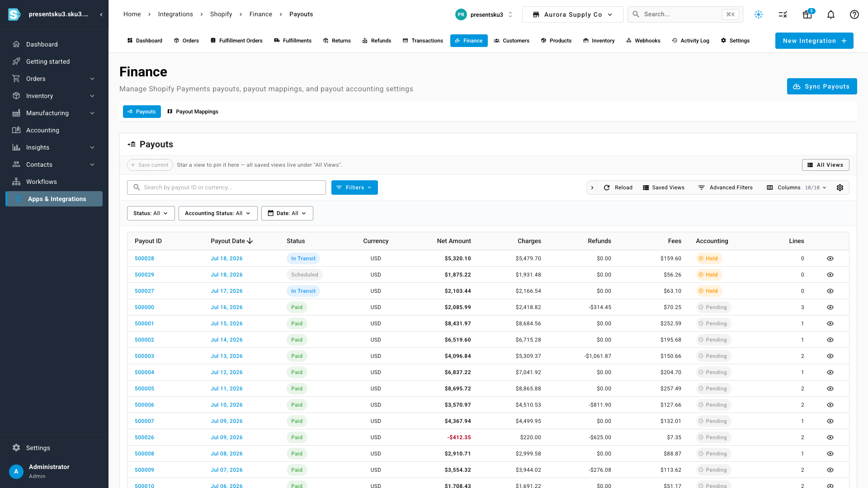Click the Workflows icon in sidebar
Viewport: 868px width, 488px height.
click(16, 182)
